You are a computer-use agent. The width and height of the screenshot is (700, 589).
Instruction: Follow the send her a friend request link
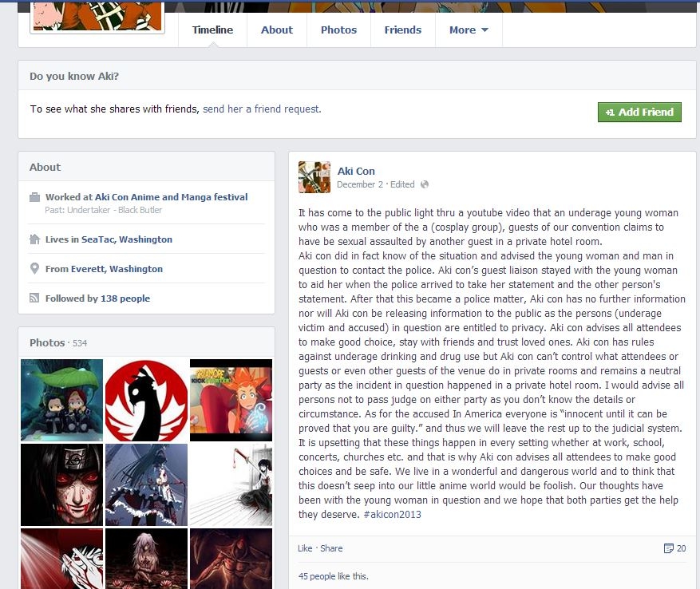[x=262, y=109]
